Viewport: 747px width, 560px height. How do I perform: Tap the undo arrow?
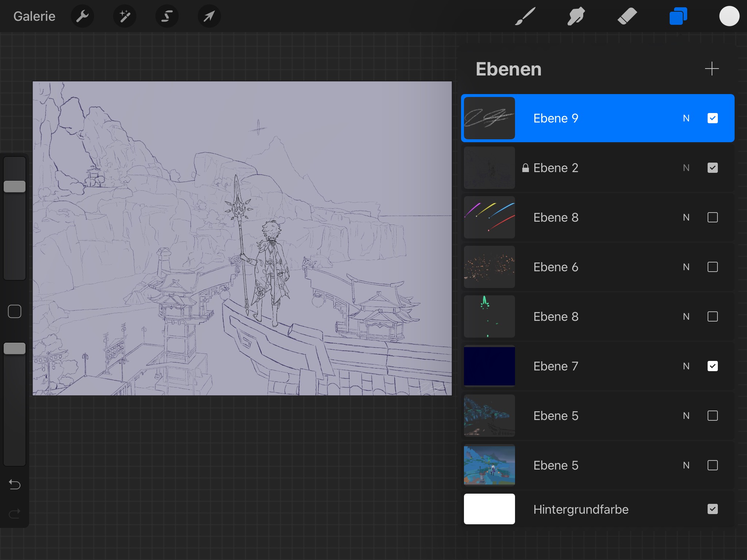[x=15, y=484]
